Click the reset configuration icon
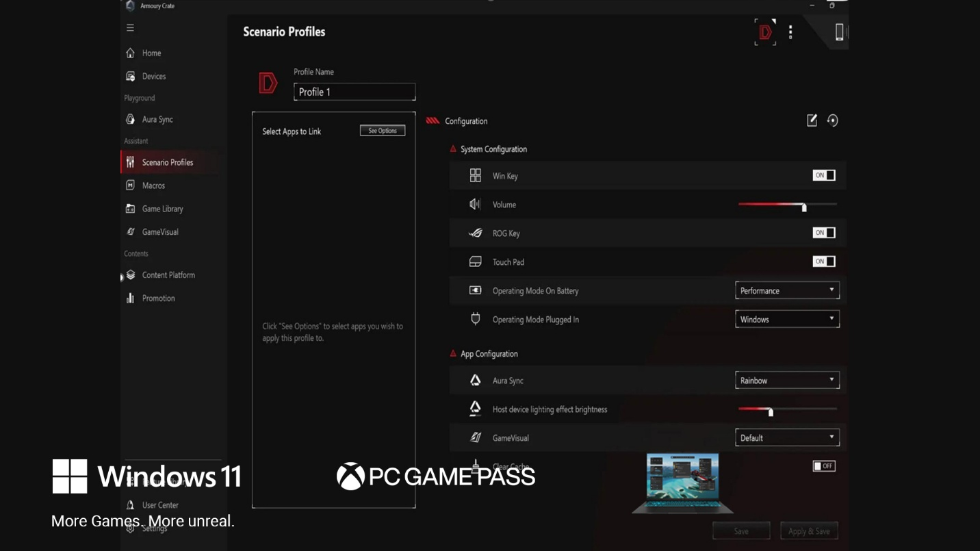The height and width of the screenshot is (551, 980). (832, 120)
